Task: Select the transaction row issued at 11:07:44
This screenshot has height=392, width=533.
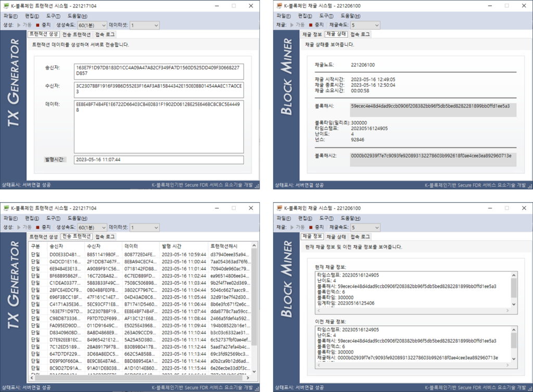Action: 141,311
